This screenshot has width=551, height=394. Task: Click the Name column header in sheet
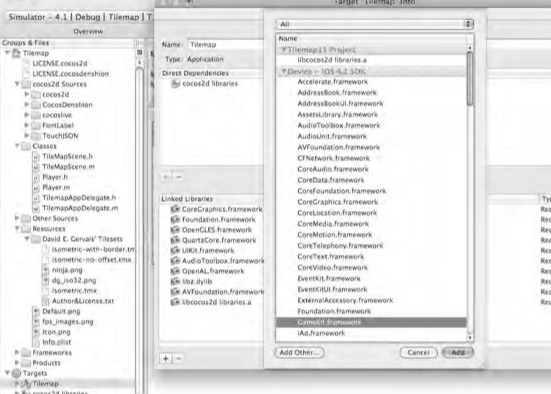pos(371,39)
